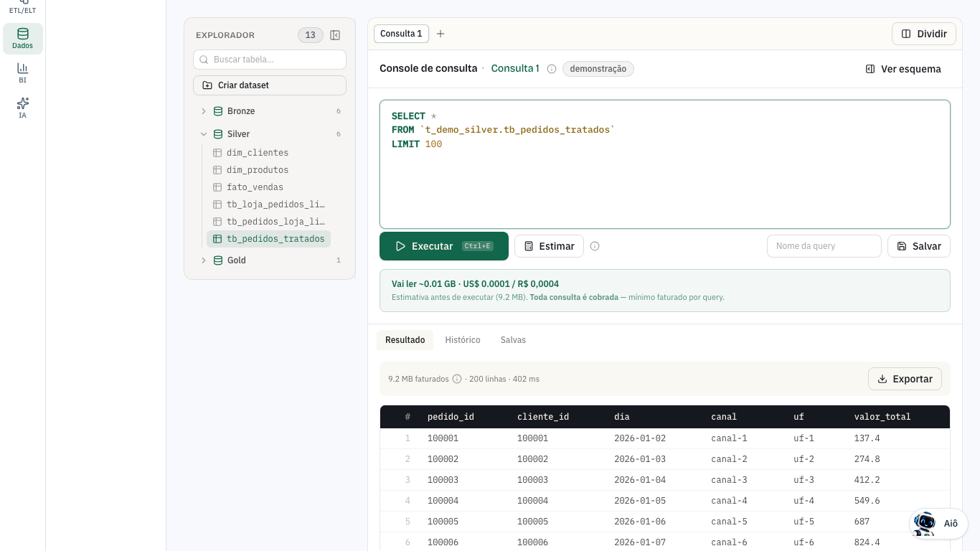
Task: Click the Executar button
Action: tap(444, 246)
